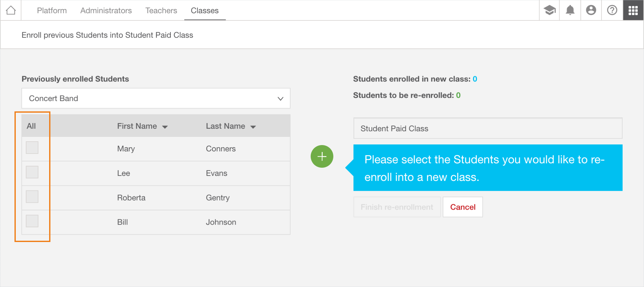
Task: Click the green plus add button
Action: (x=322, y=156)
